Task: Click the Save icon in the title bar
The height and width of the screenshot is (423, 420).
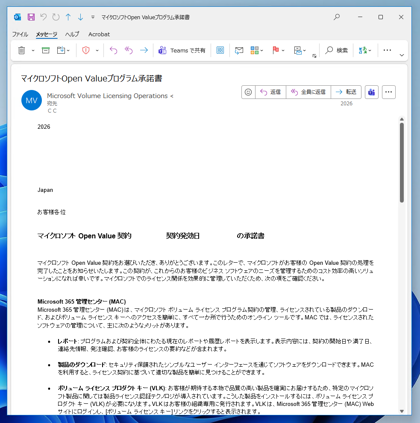Action: (31, 17)
